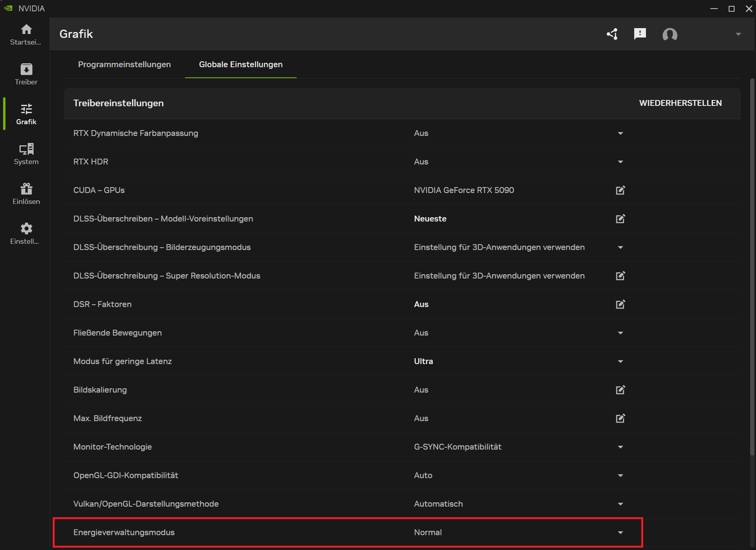
Task: Edit the Bildskalierung setting
Action: (x=621, y=389)
